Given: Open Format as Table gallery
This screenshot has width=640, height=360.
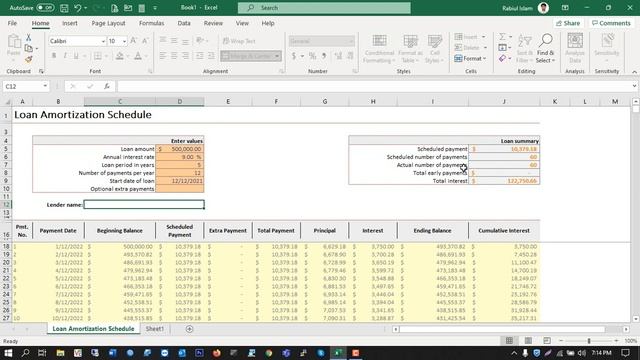Looking at the screenshot, I should (x=410, y=49).
